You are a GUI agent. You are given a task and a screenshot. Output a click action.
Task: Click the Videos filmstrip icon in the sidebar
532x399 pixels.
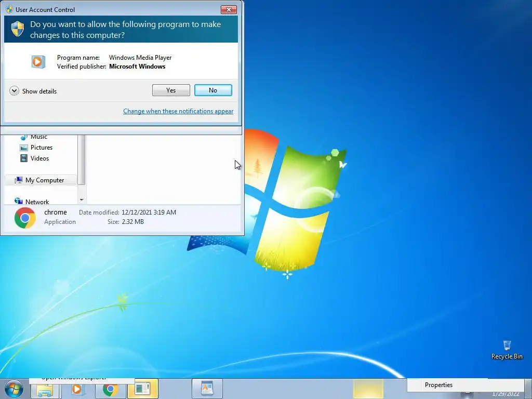[24, 158]
